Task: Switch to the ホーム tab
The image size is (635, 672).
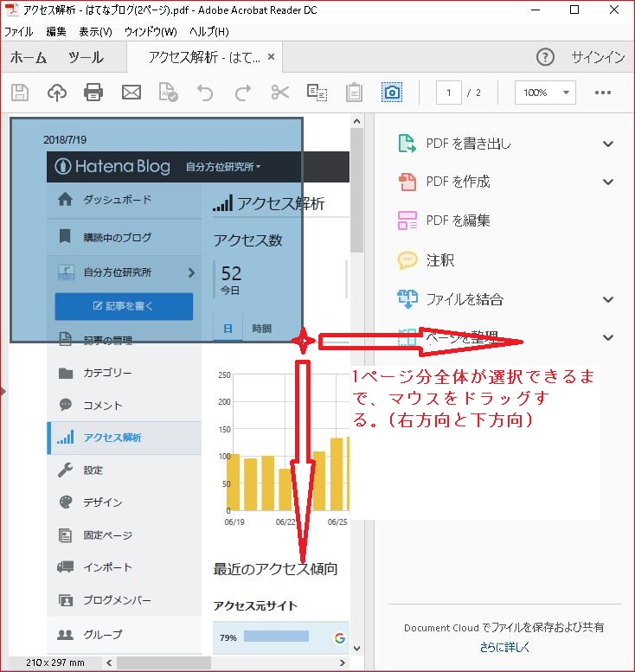Action: point(29,57)
